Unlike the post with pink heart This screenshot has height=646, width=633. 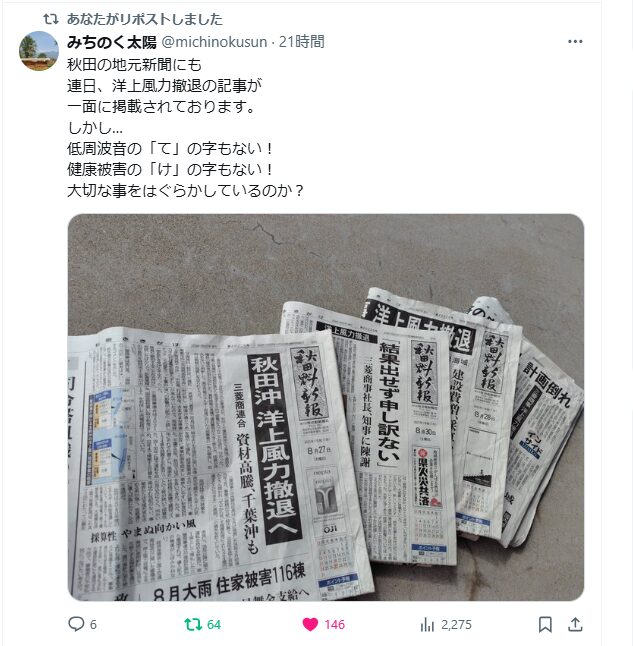pos(310,625)
